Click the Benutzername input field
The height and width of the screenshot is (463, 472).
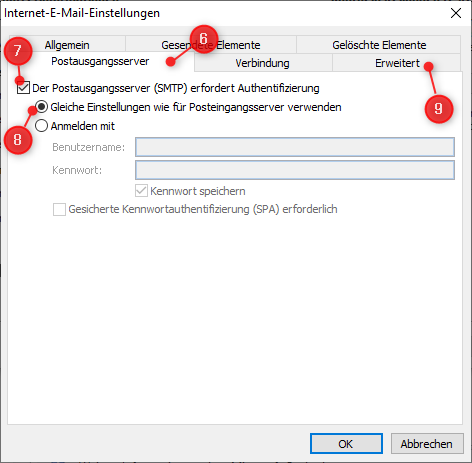[x=295, y=147]
